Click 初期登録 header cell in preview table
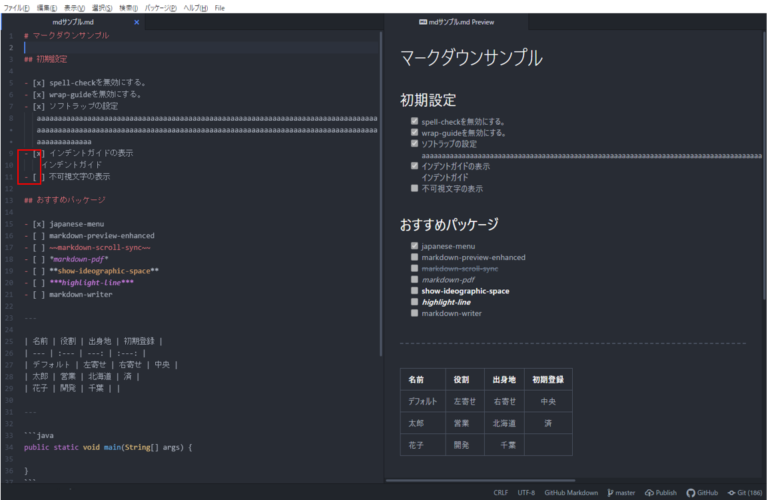The height and width of the screenshot is (500, 768). click(x=548, y=380)
